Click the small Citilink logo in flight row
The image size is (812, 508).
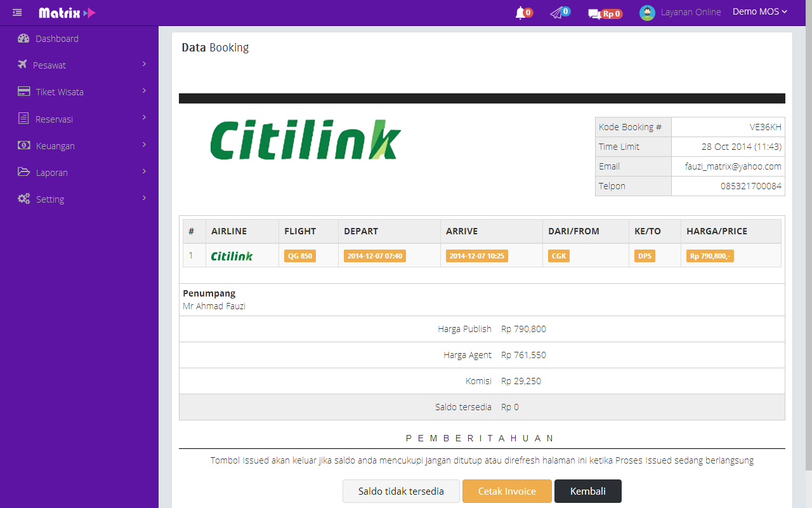click(232, 256)
